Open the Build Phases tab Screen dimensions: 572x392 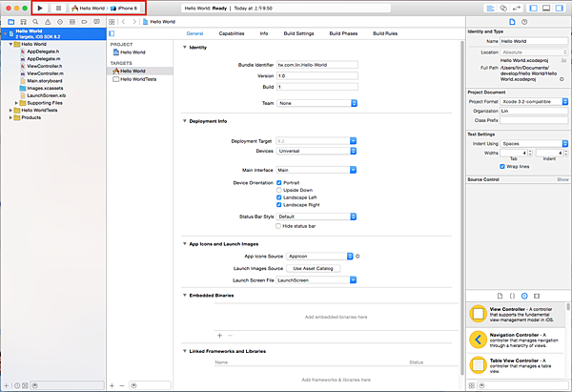click(343, 33)
